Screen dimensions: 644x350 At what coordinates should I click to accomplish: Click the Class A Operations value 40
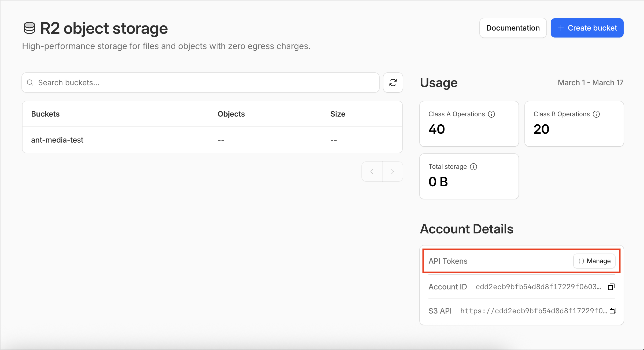pos(437,129)
